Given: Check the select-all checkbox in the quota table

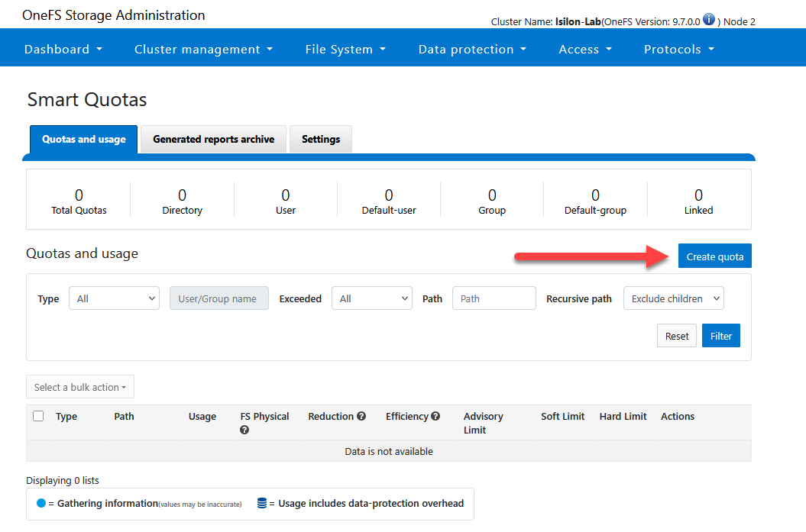Looking at the screenshot, I should click(38, 416).
